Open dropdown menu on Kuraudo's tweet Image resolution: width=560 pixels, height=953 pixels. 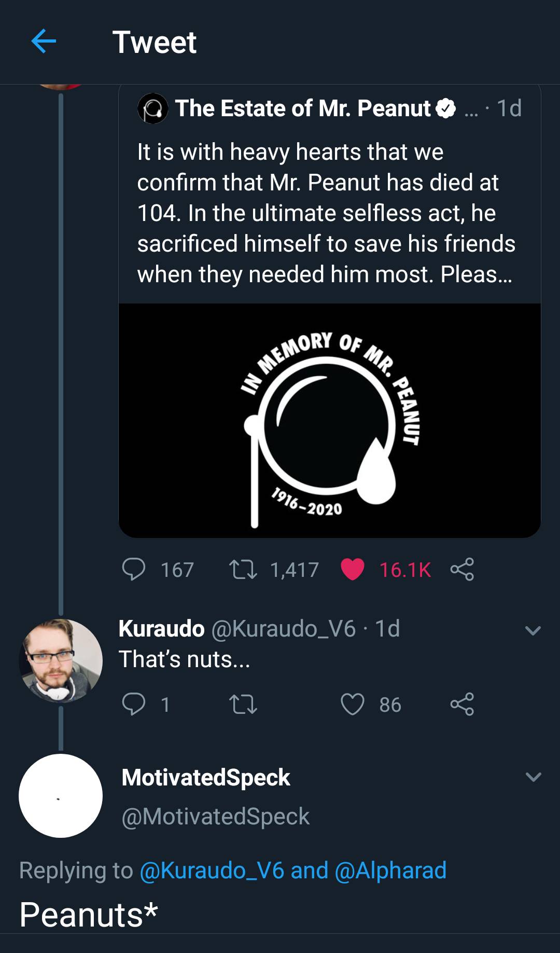click(533, 631)
